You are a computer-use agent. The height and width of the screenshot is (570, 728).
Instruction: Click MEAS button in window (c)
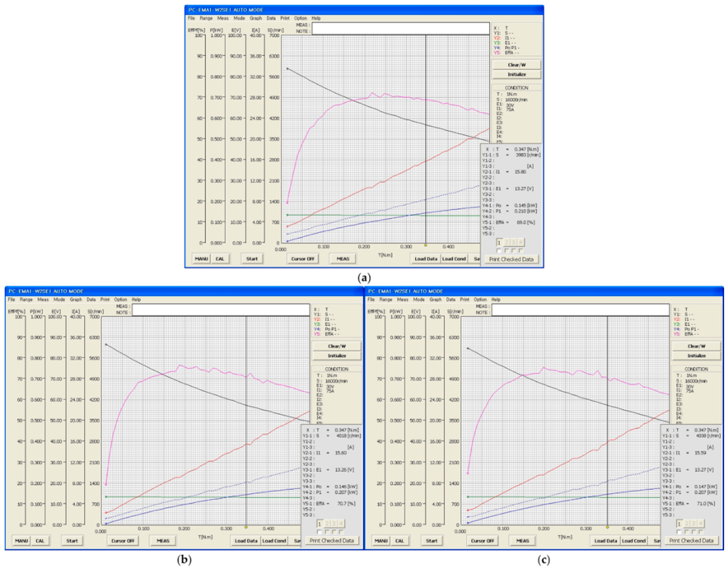pos(522,541)
